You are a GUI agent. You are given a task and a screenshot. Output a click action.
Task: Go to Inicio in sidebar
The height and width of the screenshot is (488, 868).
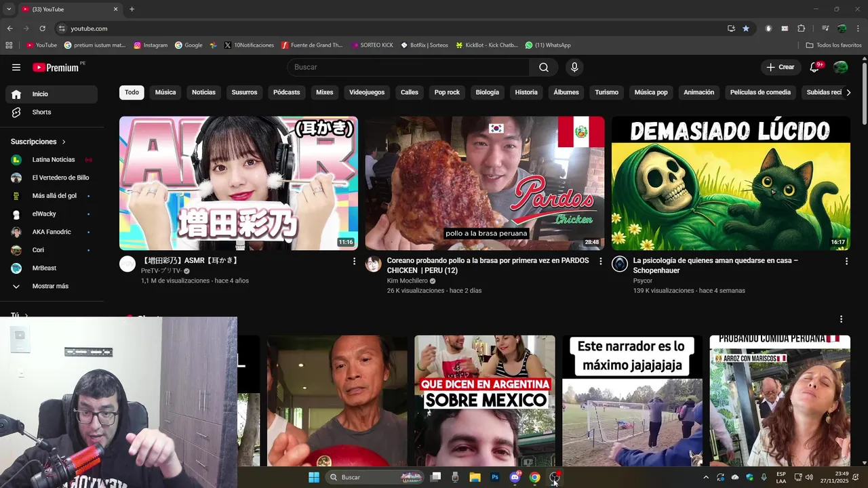pyautogui.click(x=52, y=94)
